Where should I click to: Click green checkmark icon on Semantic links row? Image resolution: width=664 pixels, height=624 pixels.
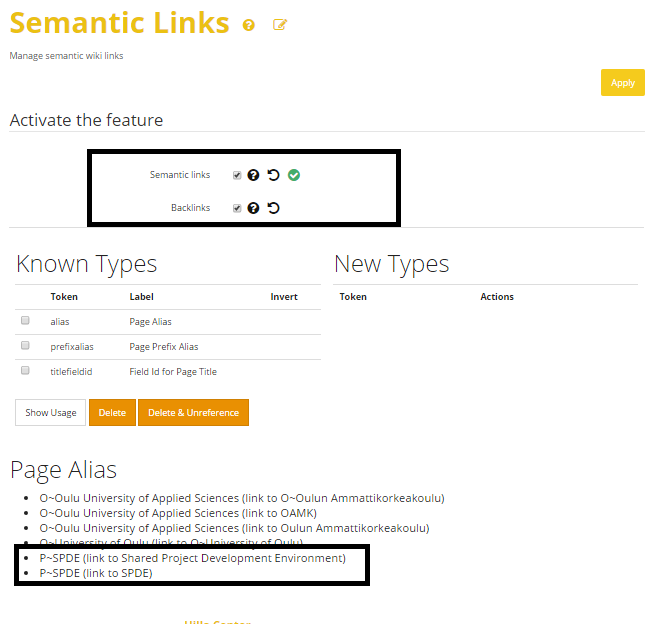tap(294, 175)
